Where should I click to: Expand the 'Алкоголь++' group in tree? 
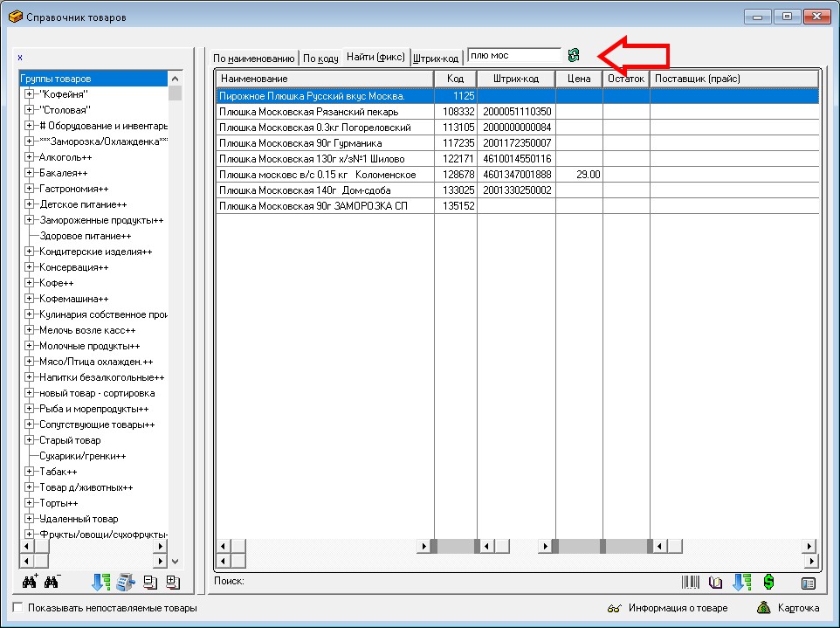(x=29, y=157)
